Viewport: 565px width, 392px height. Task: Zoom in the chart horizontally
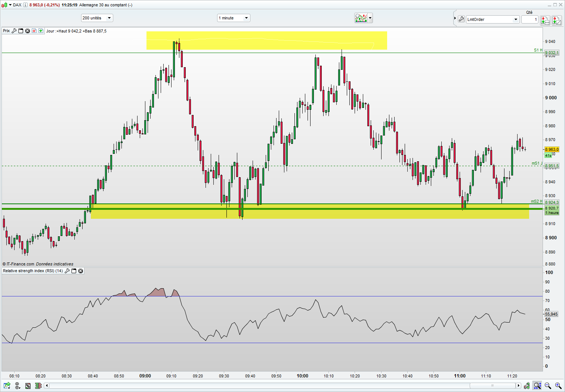click(558, 386)
